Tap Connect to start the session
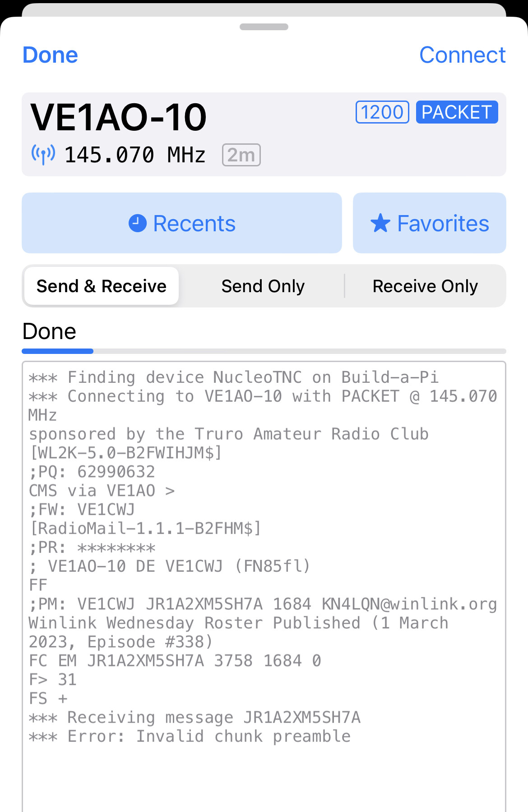Viewport: 528px width, 812px height. [x=463, y=55]
